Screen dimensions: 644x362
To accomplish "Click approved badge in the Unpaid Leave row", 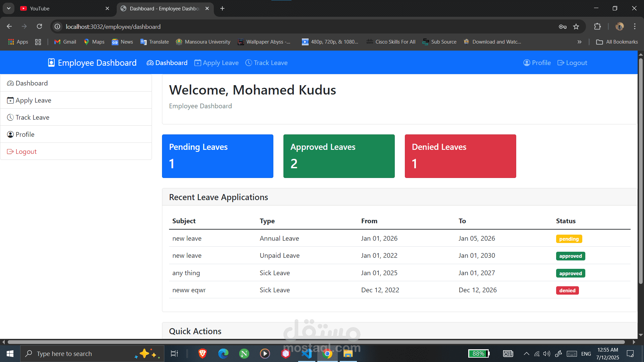I will click(x=571, y=256).
